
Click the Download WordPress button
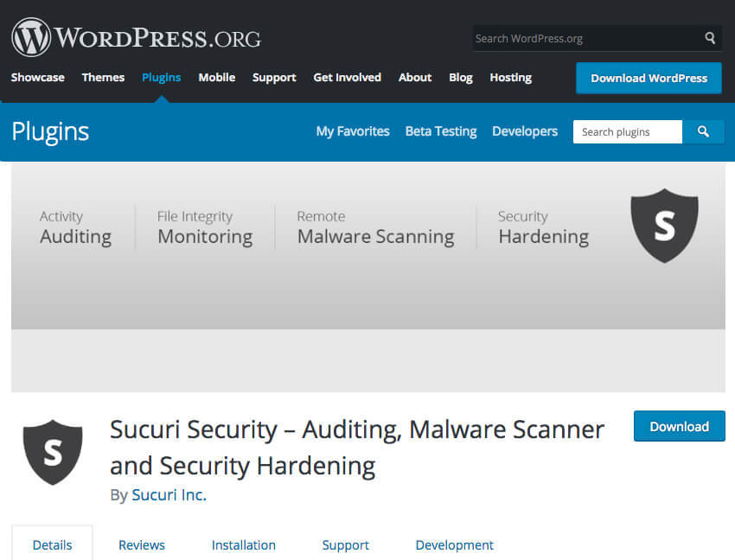point(649,78)
